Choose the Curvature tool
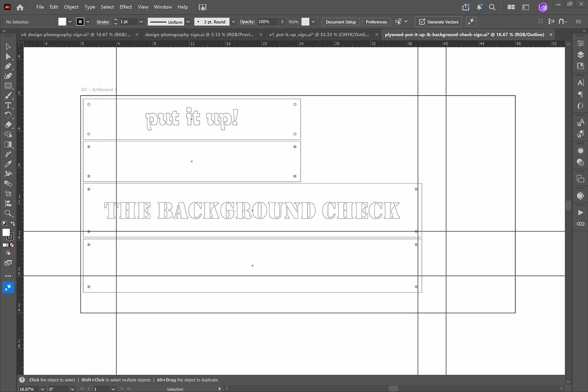This screenshot has height=392, width=588. [8, 76]
